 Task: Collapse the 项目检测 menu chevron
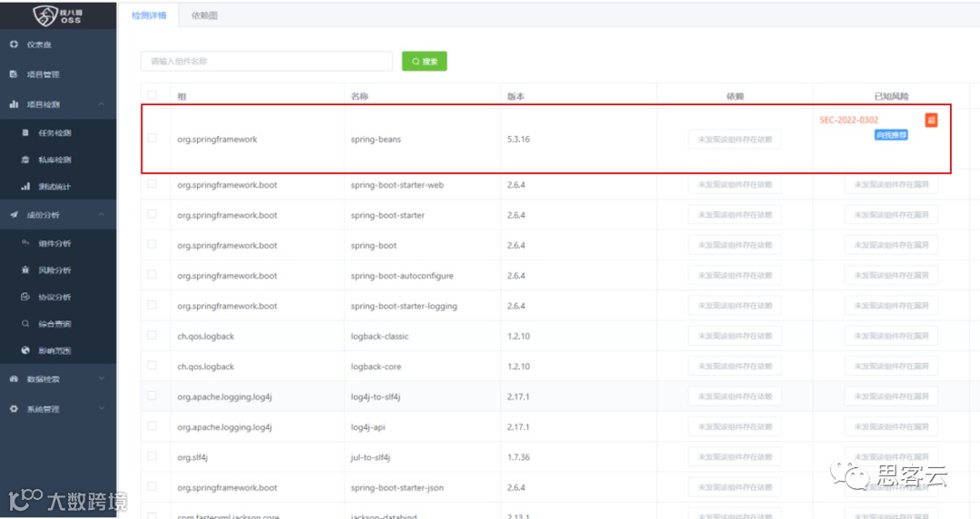(x=102, y=103)
